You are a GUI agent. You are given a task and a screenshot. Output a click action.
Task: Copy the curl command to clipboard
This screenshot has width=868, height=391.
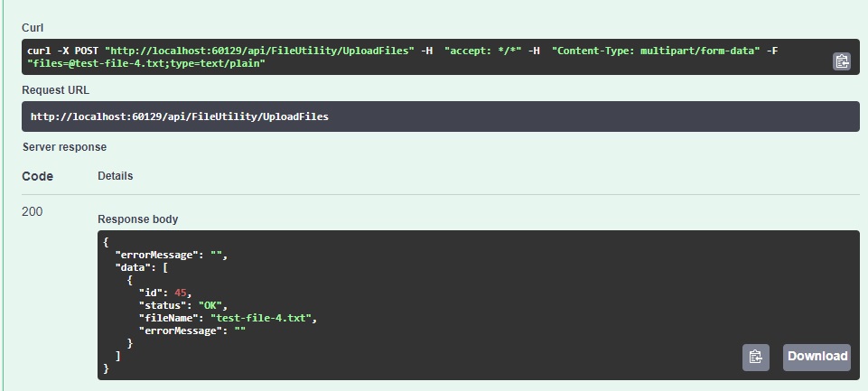click(842, 61)
